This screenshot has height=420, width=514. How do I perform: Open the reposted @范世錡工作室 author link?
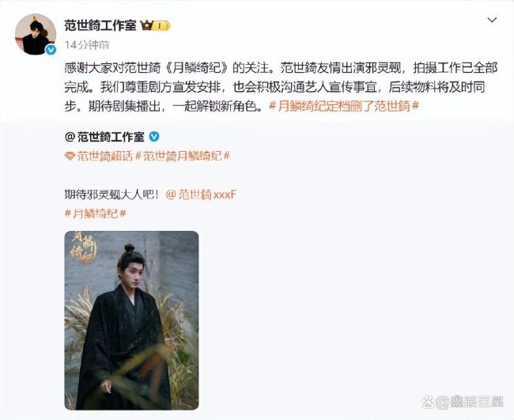point(104,137)
